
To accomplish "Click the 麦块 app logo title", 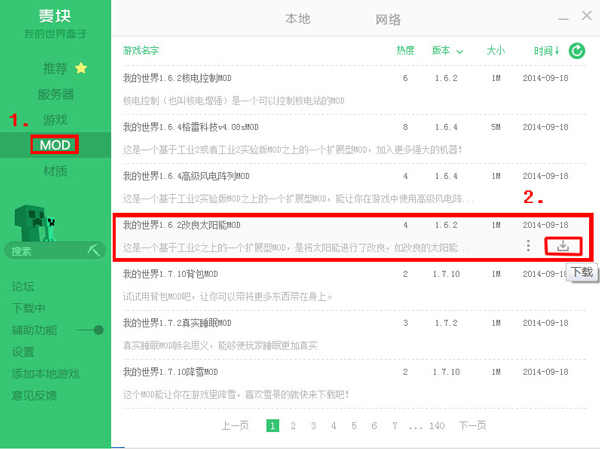I will [55, 16].
